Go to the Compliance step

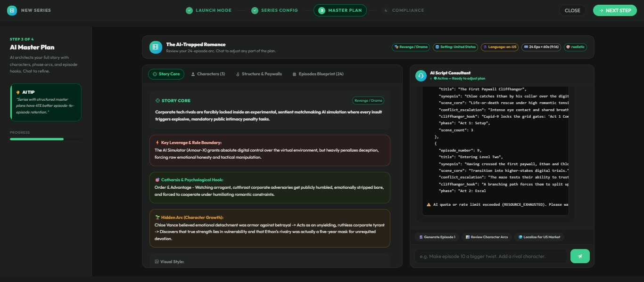click(x=404, y=10)
